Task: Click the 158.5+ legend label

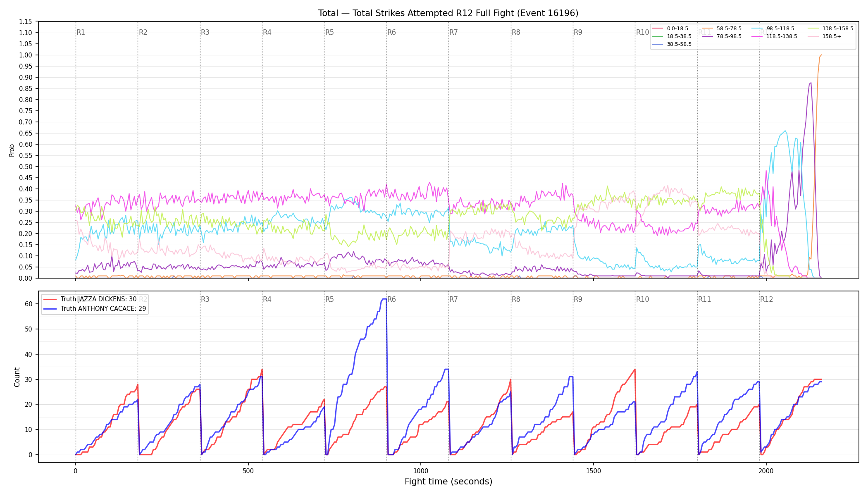Action: pos(832,36)
